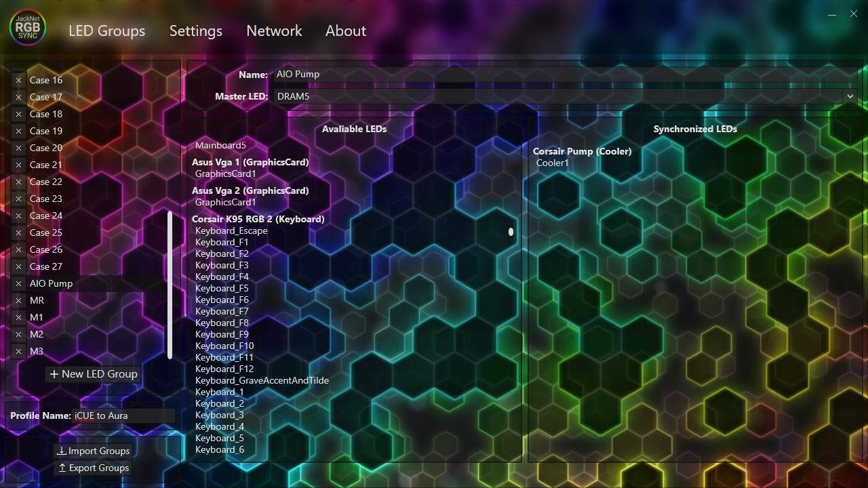
Task: Select the Keyboard_F5 LED
Action: (x=222, y=288)
